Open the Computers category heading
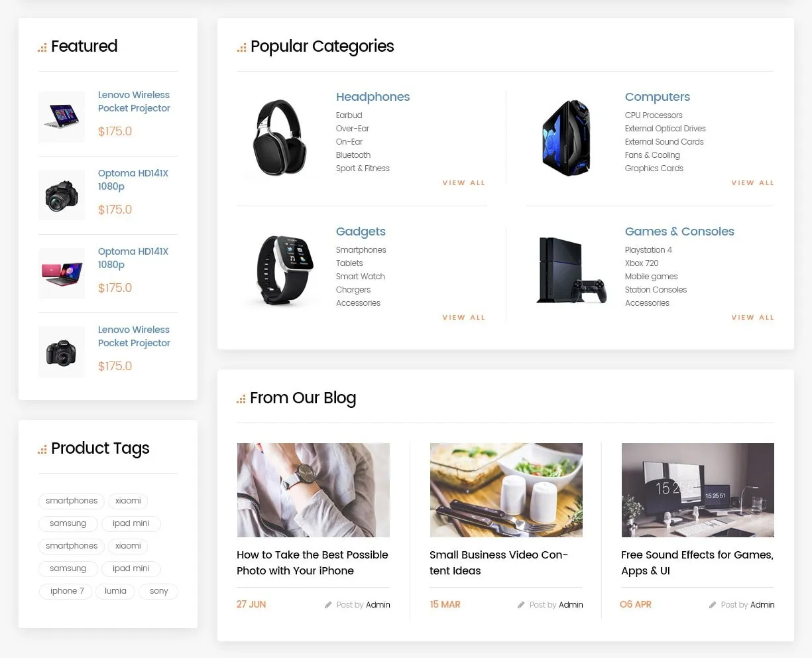This screenshot has width=812, height=658. pos(658,97)
